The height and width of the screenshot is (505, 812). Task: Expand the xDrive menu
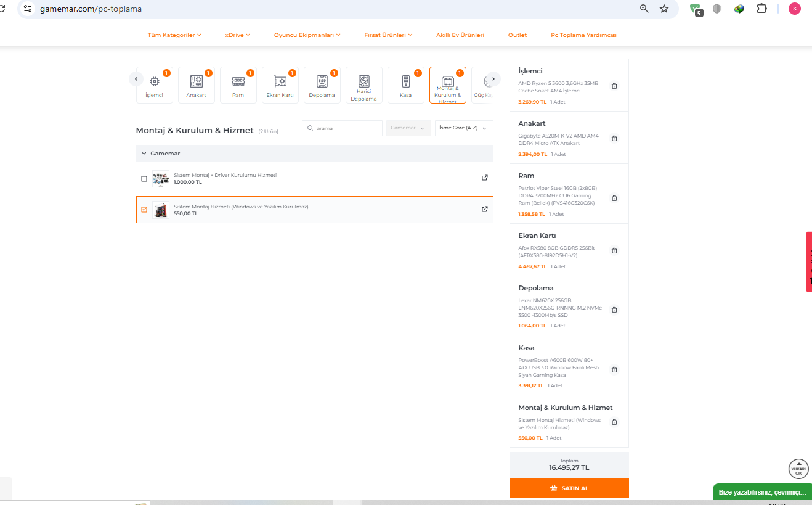(238, 35)
